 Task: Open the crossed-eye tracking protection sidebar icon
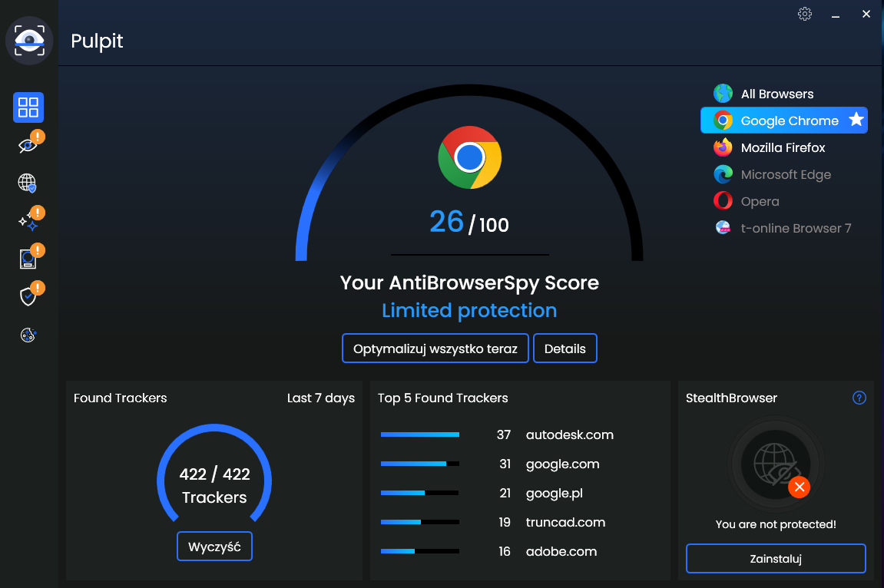click(28, 146)
